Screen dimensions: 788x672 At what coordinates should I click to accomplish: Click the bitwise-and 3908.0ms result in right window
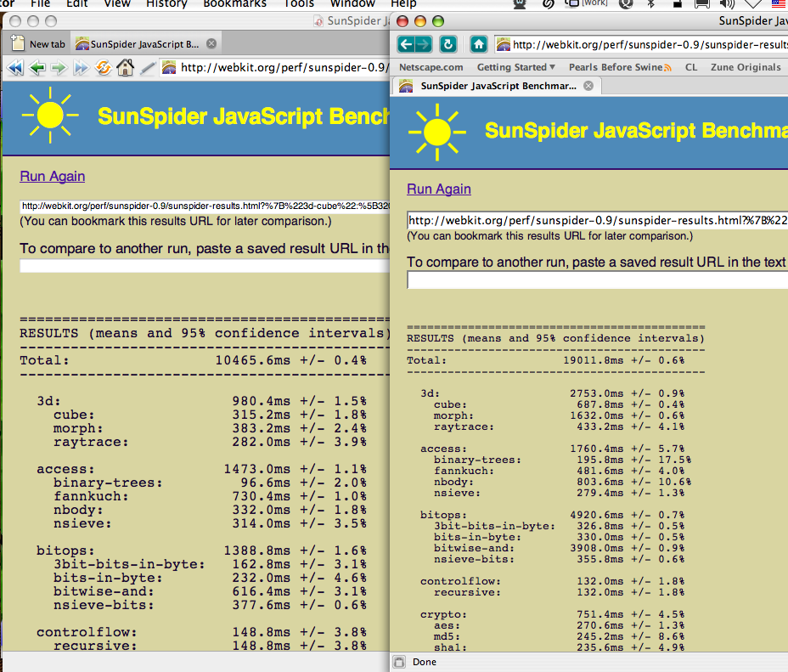coord(597,548)
